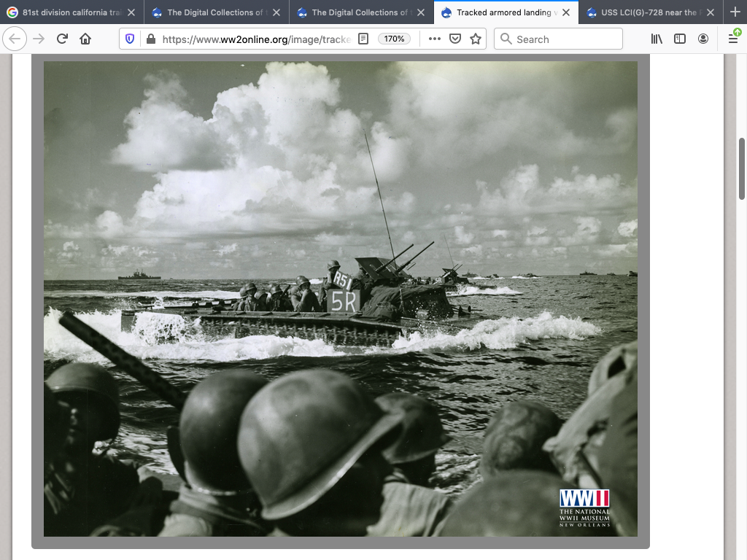Click the site security padlock icon
This screenshot has height=560, width=747.
pyautogui.click(x=150, y=39)
